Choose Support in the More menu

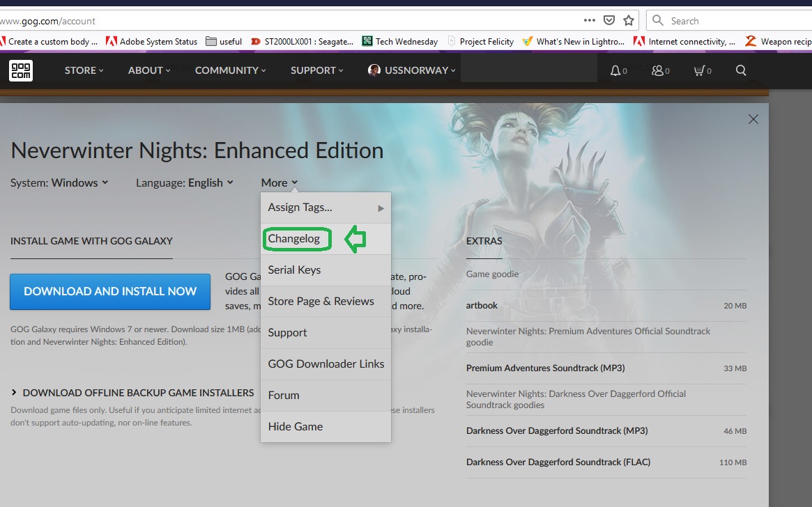pyautogui.click(x=325, y=333)
